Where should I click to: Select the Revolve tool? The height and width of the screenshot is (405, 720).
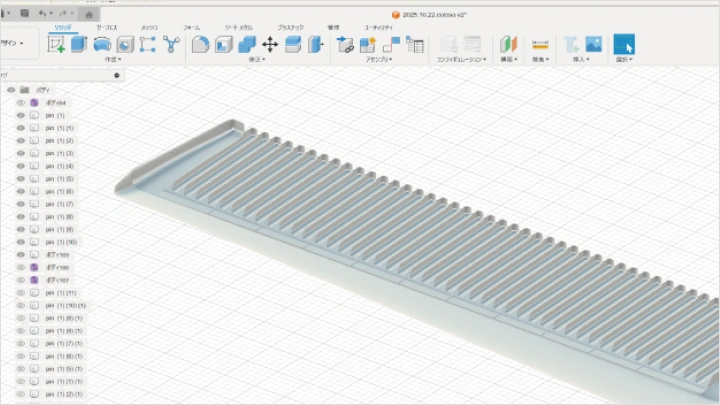(x=102, y=45)
